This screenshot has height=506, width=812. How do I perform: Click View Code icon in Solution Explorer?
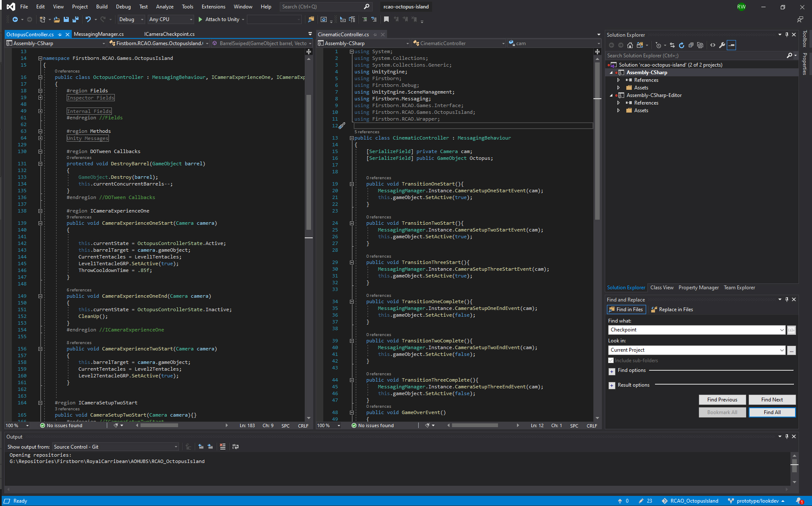[x=713, y=45]
